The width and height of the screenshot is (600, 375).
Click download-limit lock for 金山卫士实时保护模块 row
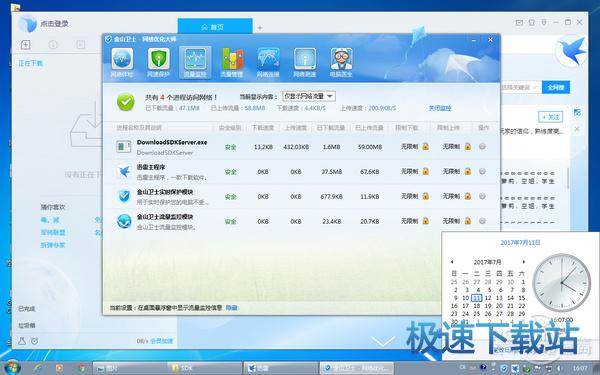[x=426, y=196]
